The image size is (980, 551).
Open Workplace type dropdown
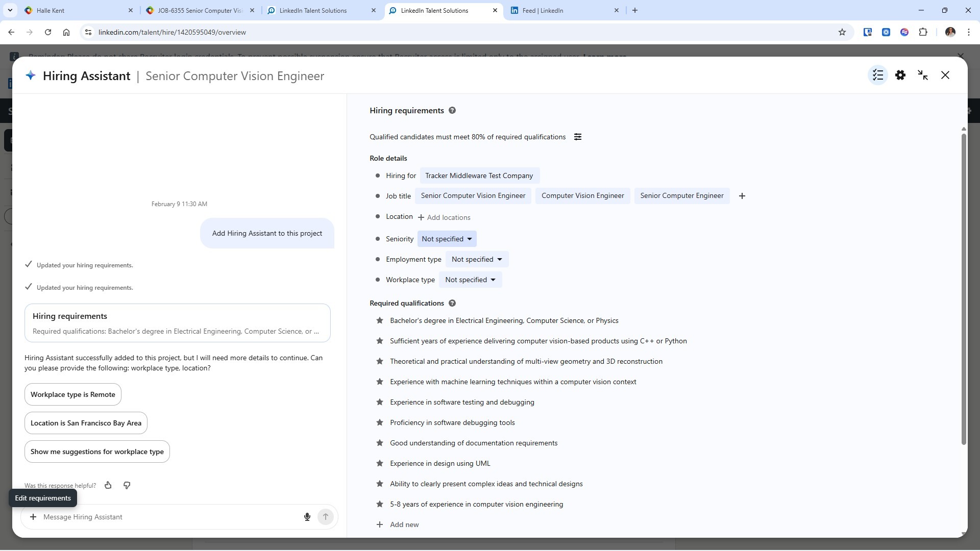click(470, 280)
